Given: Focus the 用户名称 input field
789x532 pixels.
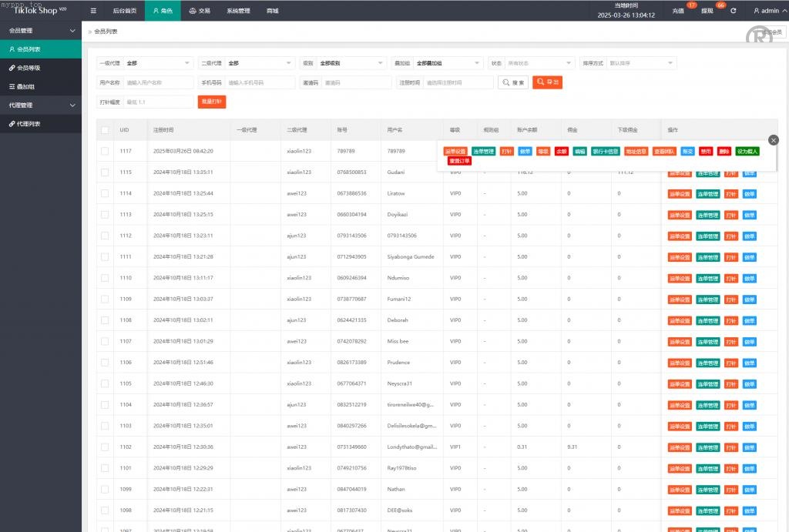Looking at the screenshot, I should click(158, 82).
